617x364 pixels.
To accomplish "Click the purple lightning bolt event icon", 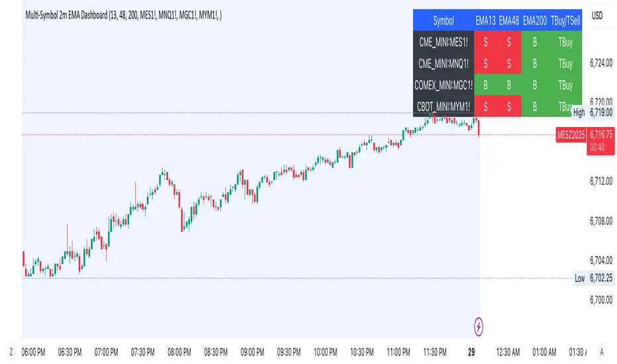I will [479, 326].
